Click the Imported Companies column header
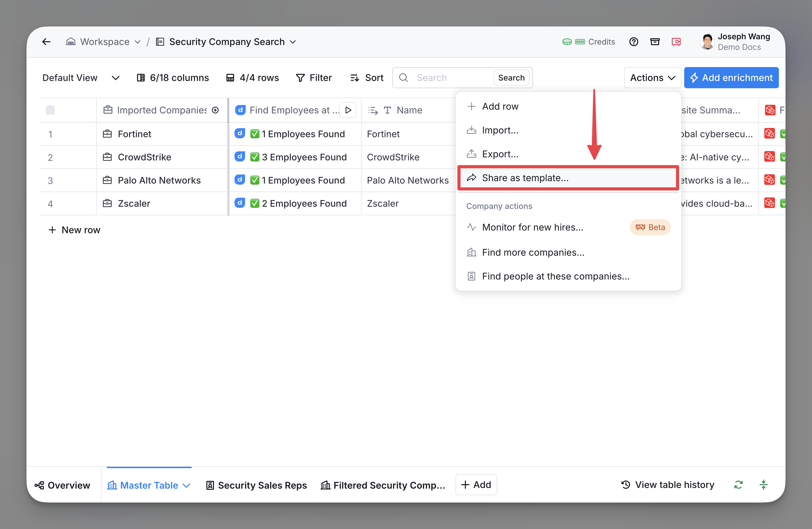Viewport: 812px width, 529px height. 162,110
